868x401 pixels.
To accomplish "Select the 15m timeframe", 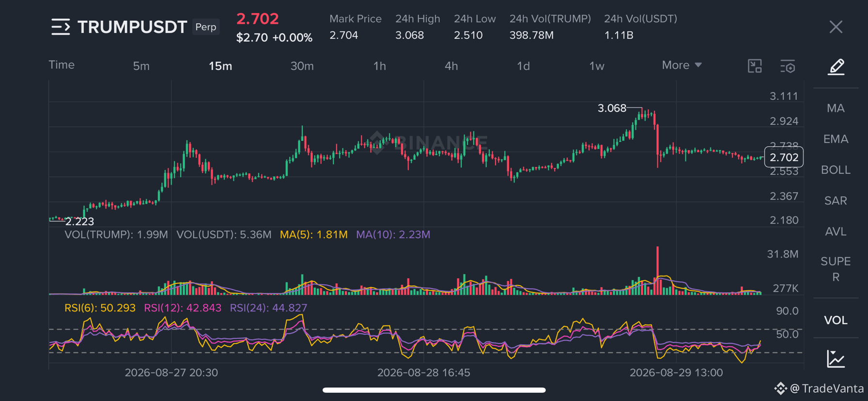I will (220, 66).
